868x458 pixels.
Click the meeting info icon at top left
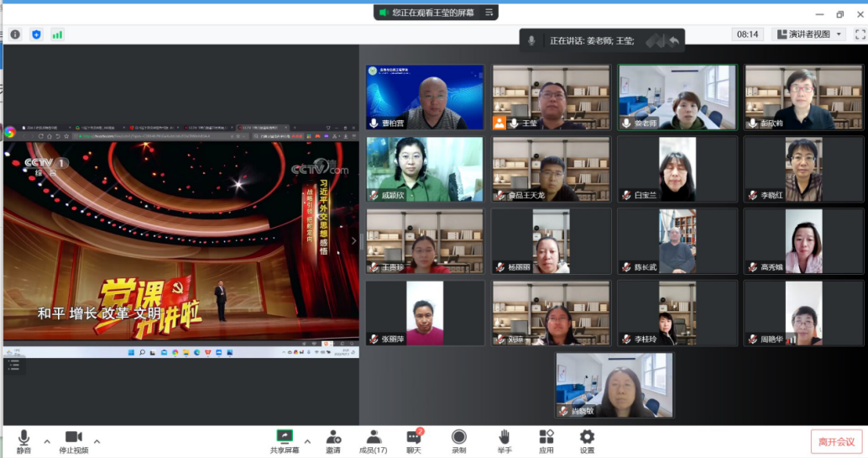click(x=15, y=34)
